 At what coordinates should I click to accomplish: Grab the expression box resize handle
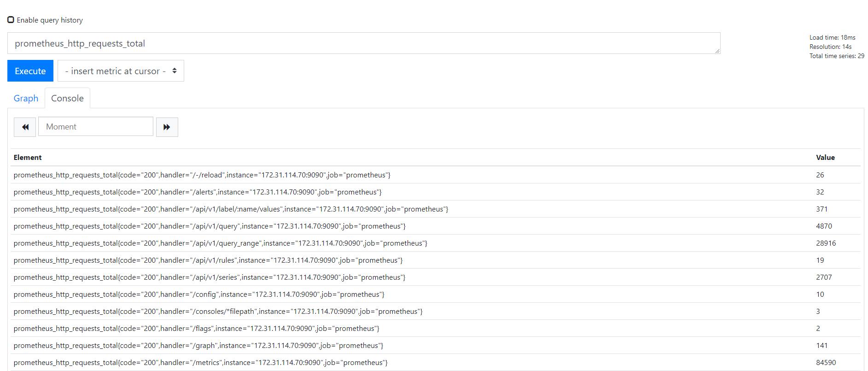coord(717,51)
